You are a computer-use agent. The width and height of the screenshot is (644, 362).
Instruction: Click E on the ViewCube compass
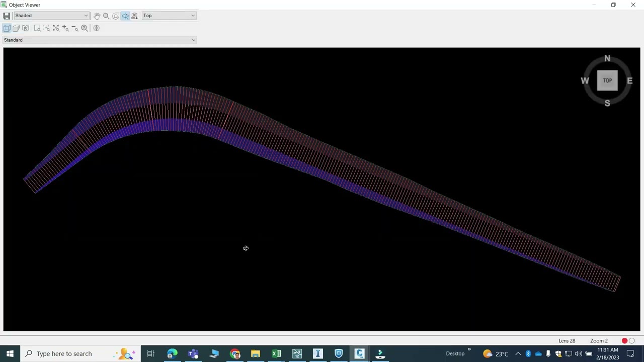[629, 80]
